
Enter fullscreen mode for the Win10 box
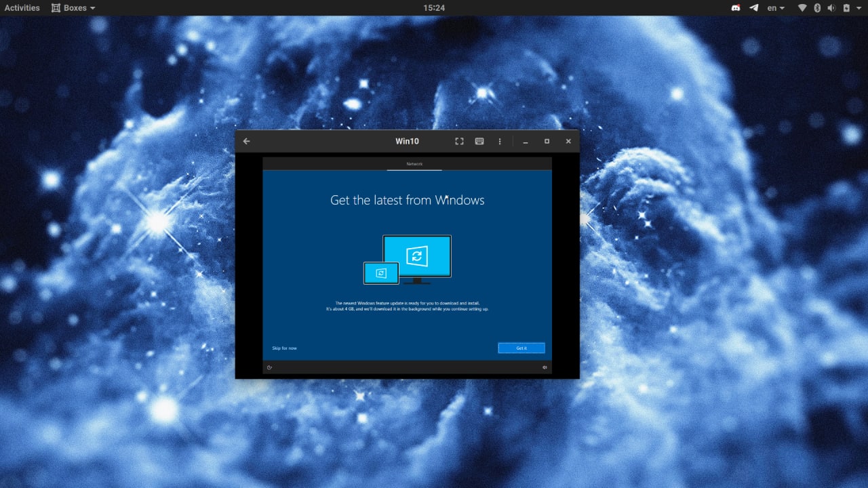[459, 141]
